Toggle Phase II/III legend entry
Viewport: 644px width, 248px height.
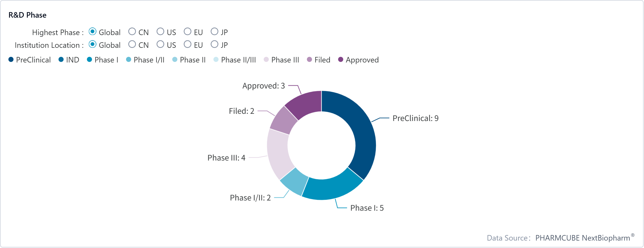point(234,60)
